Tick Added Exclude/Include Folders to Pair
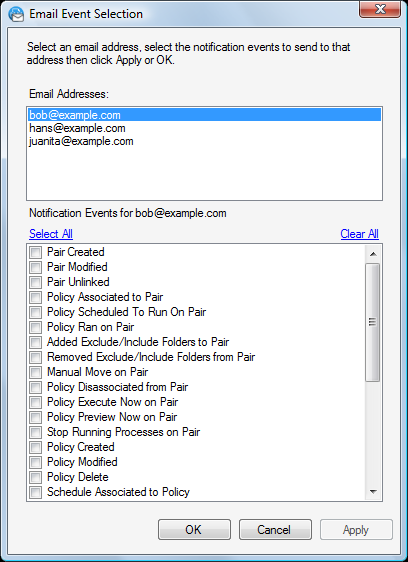 point(35,342)
